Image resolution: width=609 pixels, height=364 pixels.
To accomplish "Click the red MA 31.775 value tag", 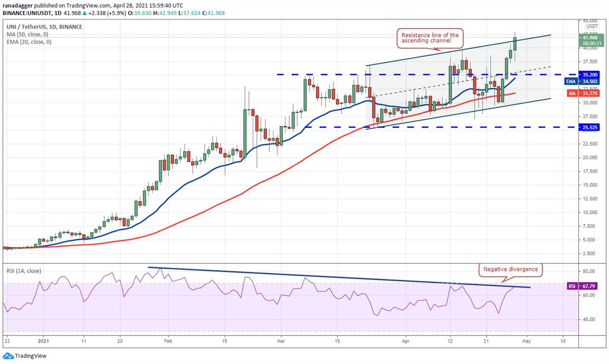I will [x=582, y=93].
